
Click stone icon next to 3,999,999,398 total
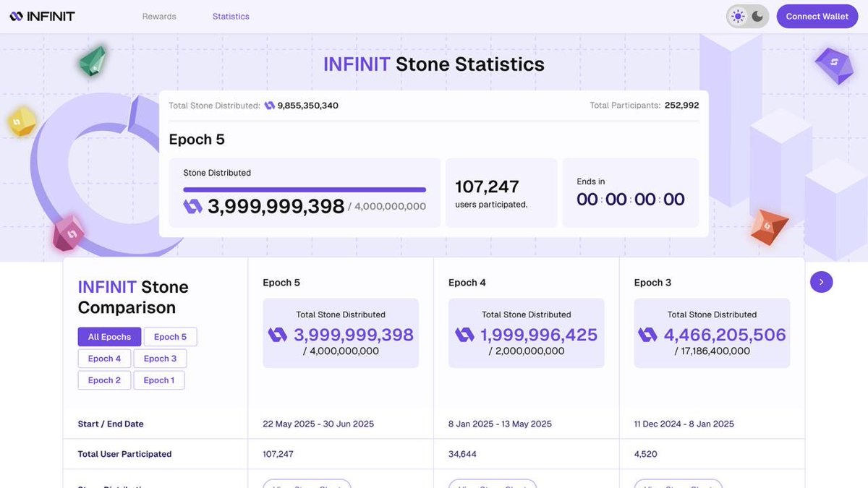click(x=192, y=205)
